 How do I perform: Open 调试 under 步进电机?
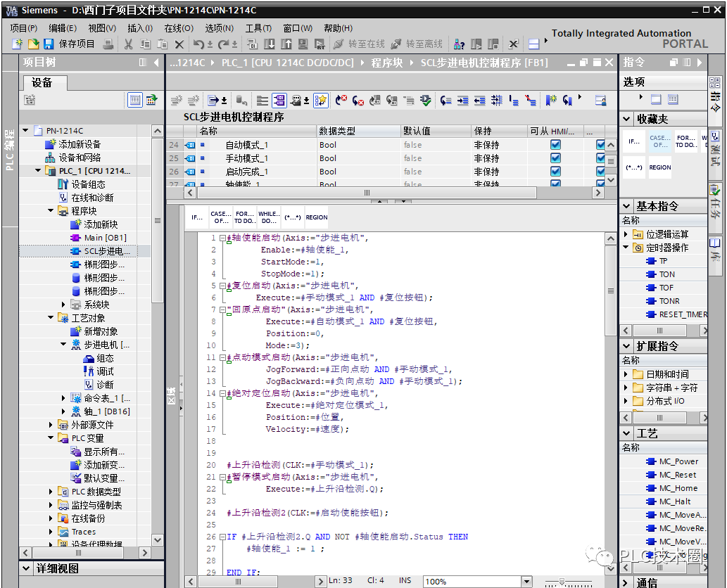(x=99, y=371)
